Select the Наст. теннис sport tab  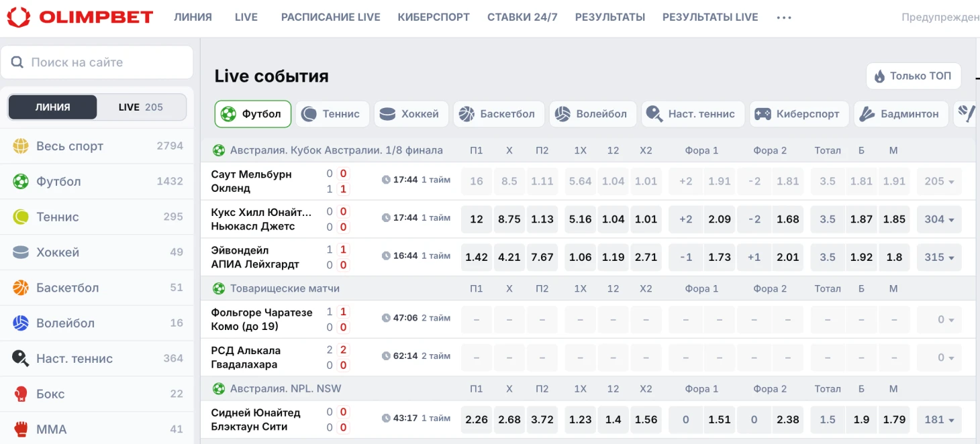tap(693, 114)
